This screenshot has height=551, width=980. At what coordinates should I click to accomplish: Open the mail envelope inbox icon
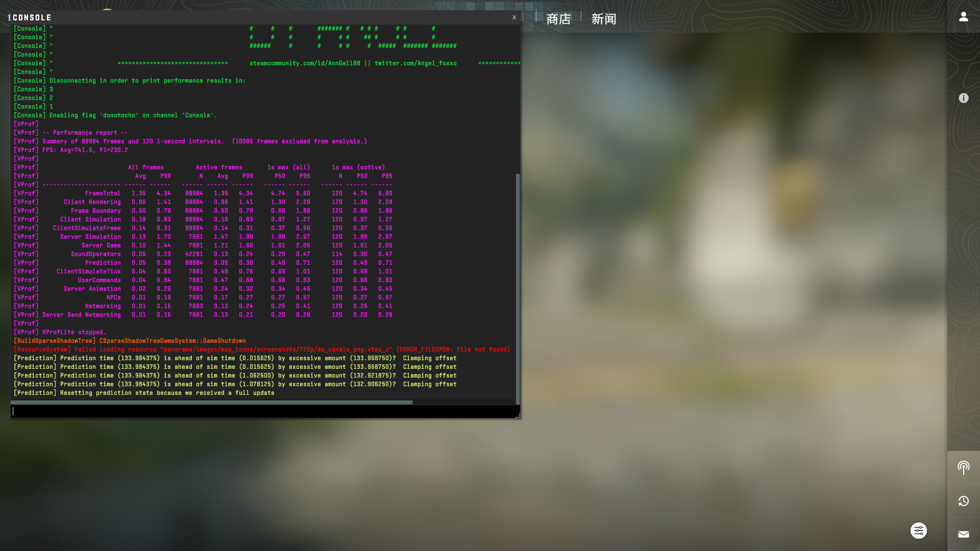pos(963,534)
